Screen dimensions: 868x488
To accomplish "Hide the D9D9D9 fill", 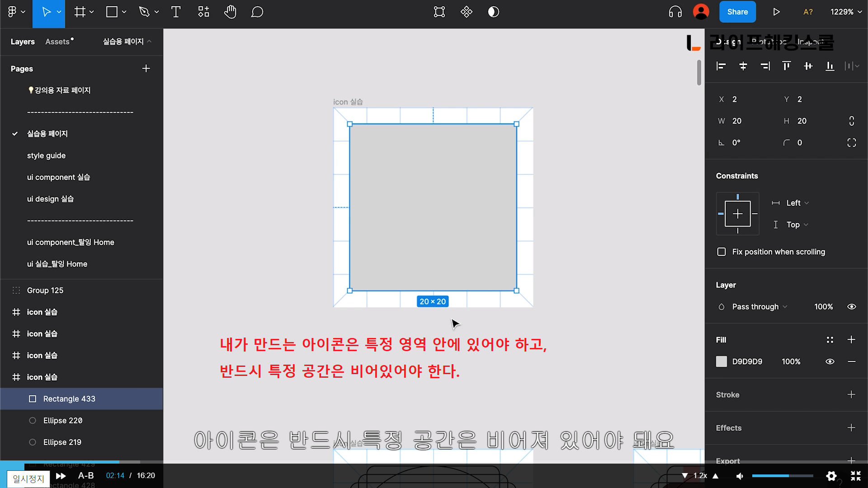I will 830,361.
